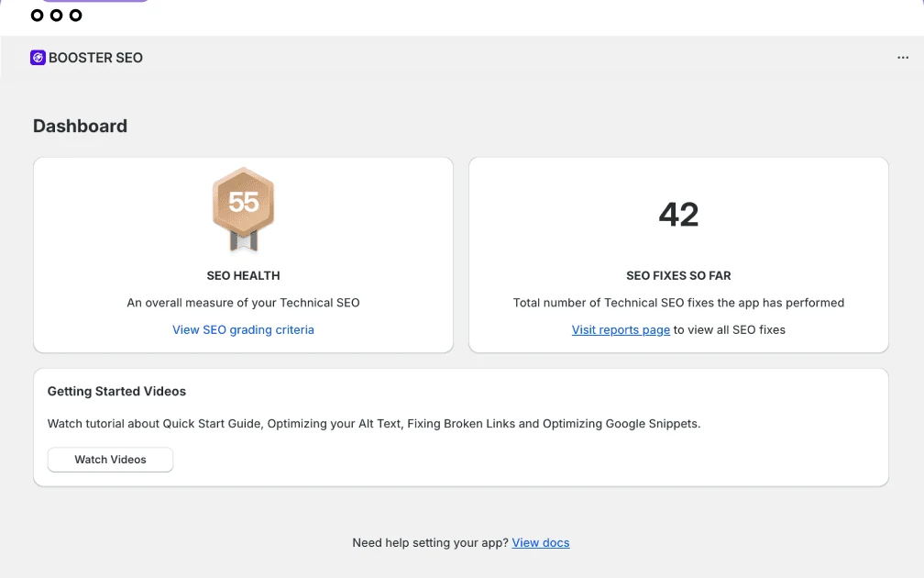Click 'An overall measure of your Technical SEO'
This screenshot has height=578, width=924.
pyautogui.click(x=244, y=303)
